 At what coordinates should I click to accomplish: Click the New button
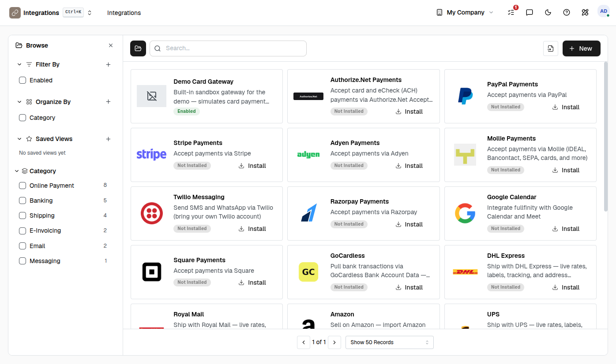(x=582, y=48)
